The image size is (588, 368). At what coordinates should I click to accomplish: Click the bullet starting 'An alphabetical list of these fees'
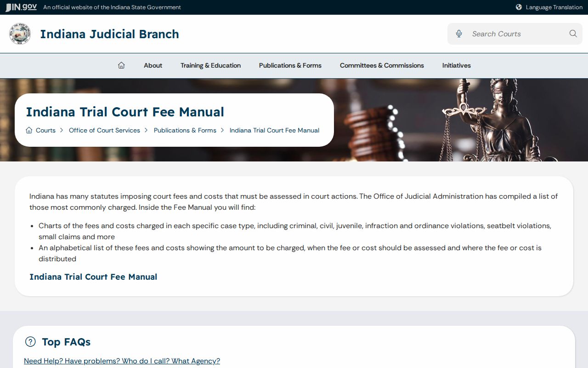click(290, 253)
